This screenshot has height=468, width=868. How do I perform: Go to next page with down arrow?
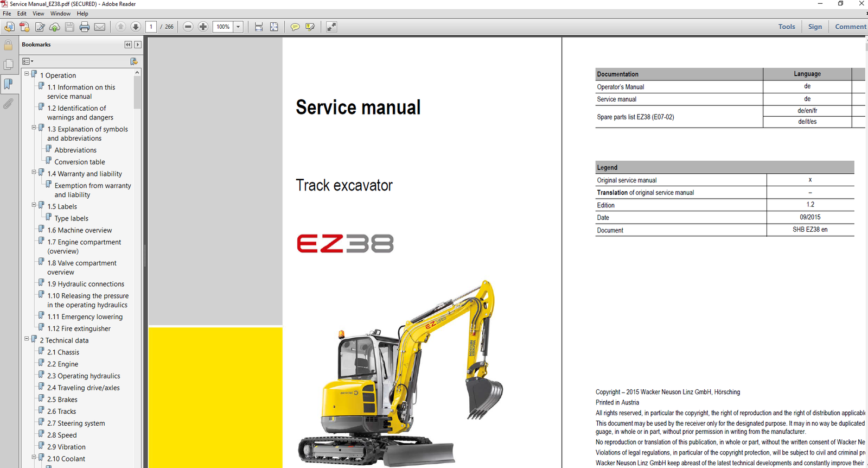pos(136,27)
